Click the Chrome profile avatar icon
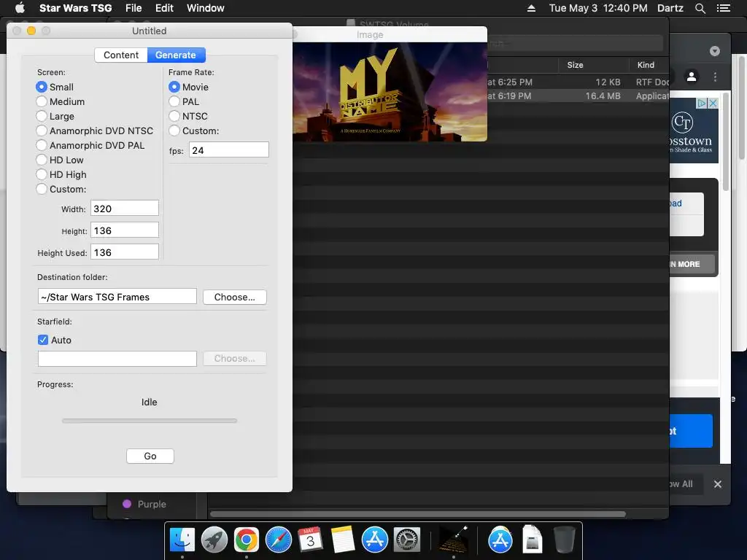 coord(692,76)
